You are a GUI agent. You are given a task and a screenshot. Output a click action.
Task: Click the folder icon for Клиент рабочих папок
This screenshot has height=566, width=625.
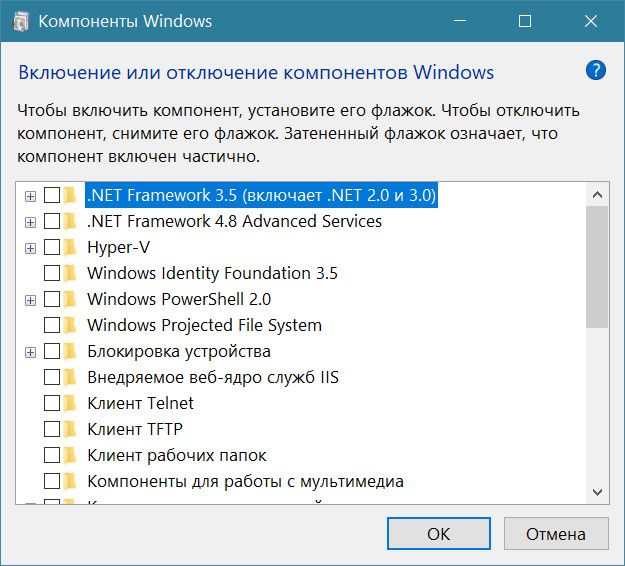click(x=71, y=455)
